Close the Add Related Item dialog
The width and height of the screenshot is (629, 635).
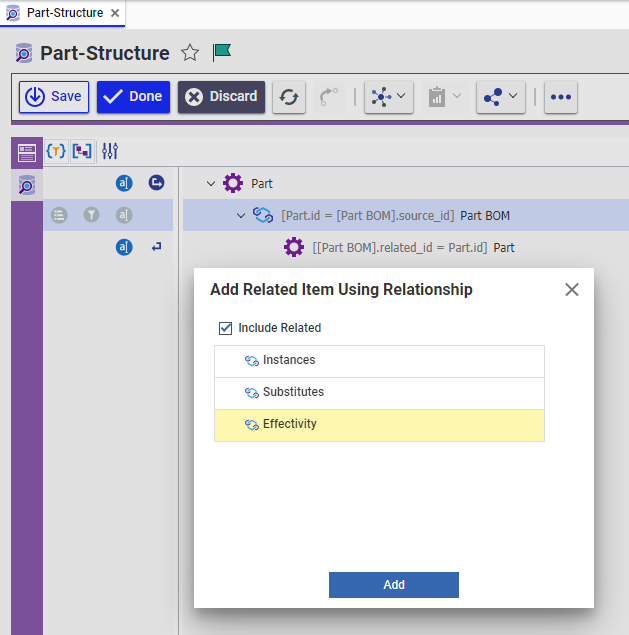coord(572,290)
